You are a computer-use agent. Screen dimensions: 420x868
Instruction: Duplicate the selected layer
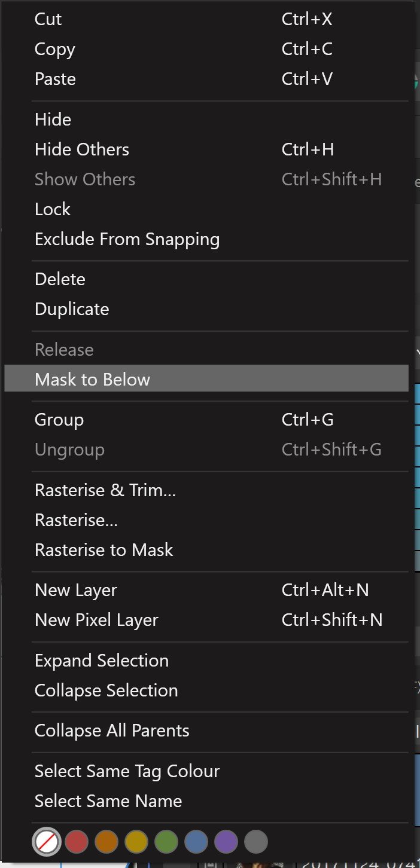(x=206, y=309)
